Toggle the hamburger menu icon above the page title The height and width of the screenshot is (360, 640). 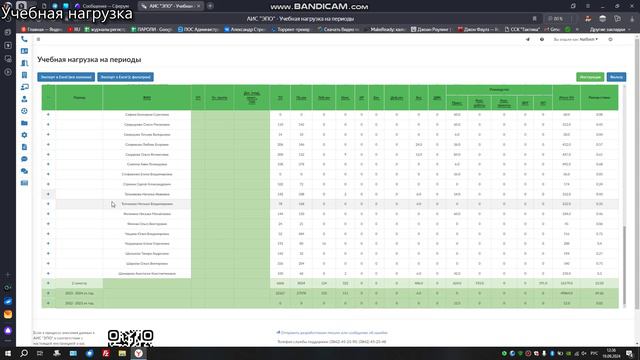point(38,39)
